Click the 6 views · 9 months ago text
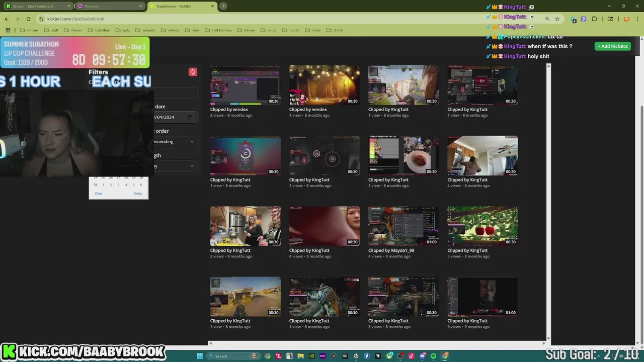 pos(468,327)
